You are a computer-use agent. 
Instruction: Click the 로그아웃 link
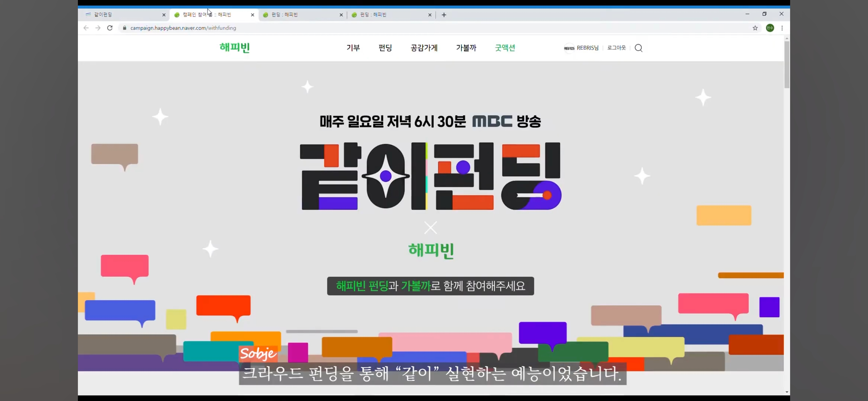[x=616, y=48]
